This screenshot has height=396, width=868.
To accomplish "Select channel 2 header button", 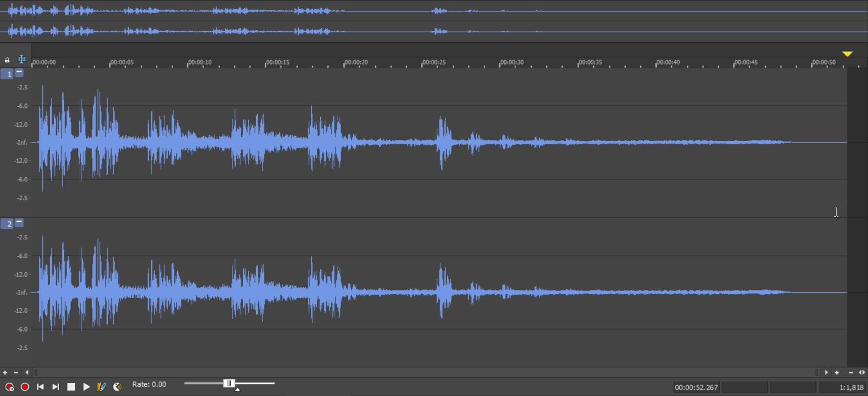I will [7, 224].
